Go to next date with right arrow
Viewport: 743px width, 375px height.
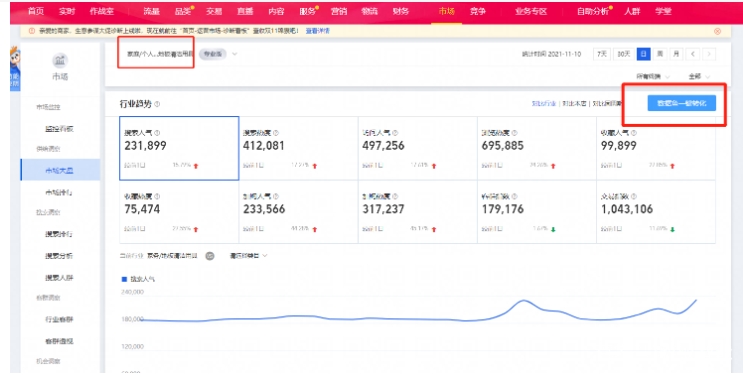709,54
